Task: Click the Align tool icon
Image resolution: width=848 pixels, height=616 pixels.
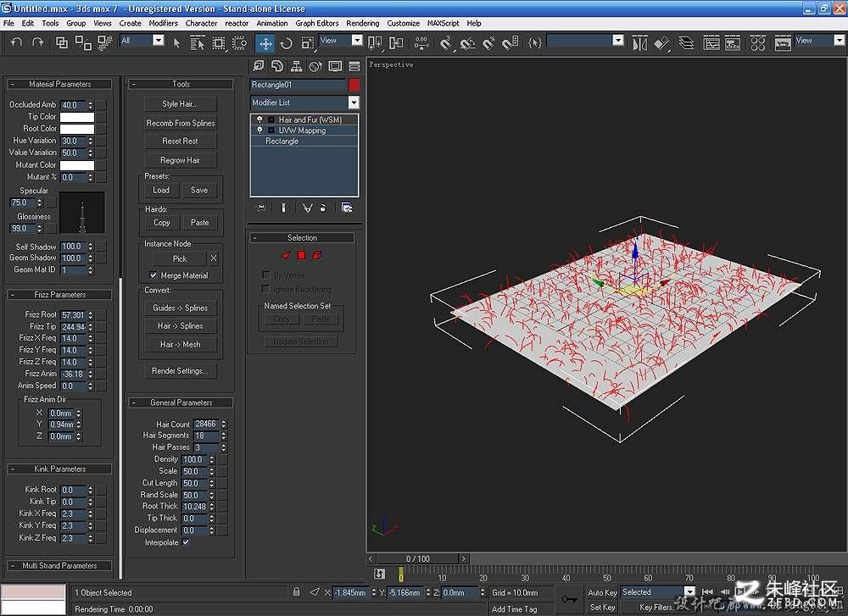Action: [x=661, y=43]
